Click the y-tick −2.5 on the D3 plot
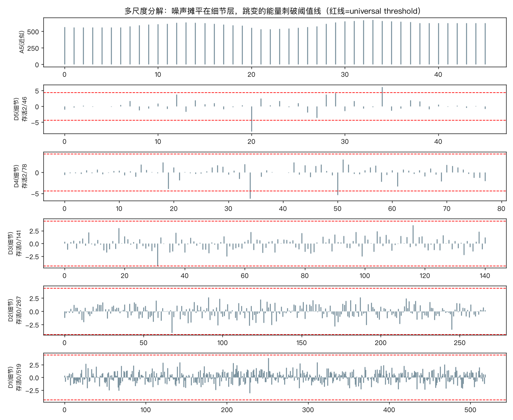The width and height of the screenshot is (513, 420). click(x=33, y=257)
